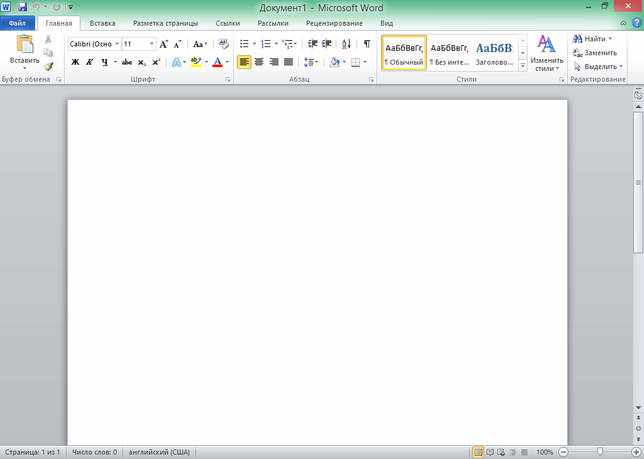Open the Файл (File) tab

pos(17,23)
